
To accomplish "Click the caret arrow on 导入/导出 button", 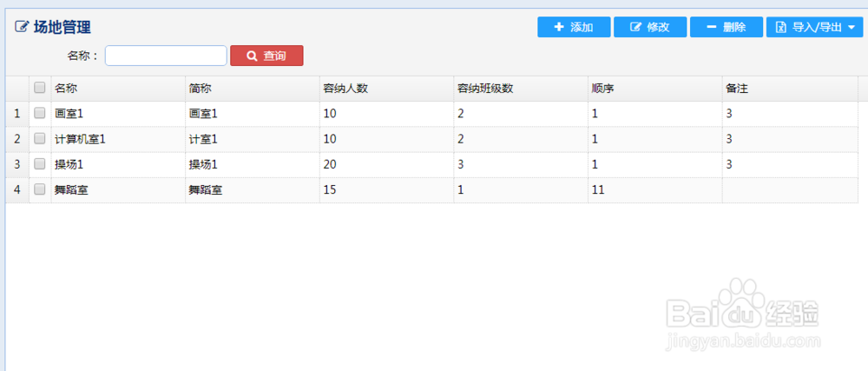I will pyautogui.click(x=852, y=28).
